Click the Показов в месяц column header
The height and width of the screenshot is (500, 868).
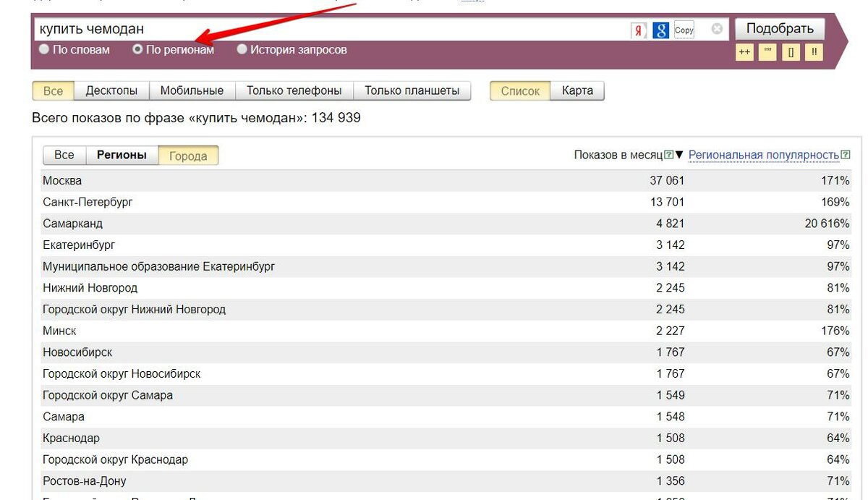tap(618, 155)
